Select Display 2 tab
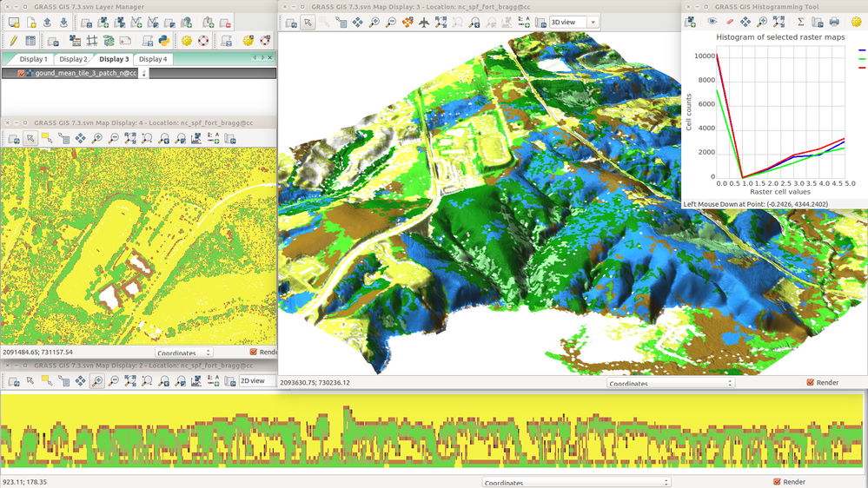 point(73,59)
